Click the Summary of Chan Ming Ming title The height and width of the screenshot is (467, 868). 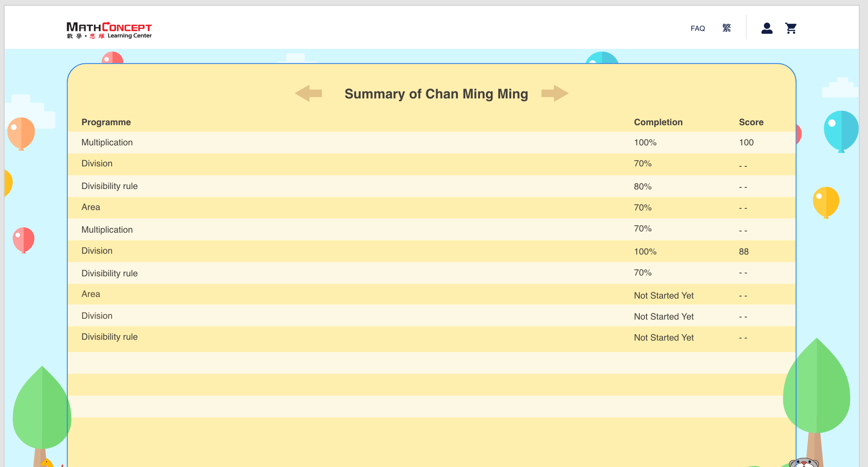pyautogui.click(x=436, y=94)
